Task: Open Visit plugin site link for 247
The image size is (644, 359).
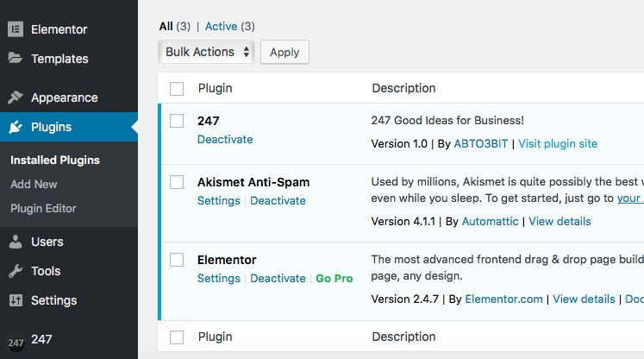Action: click(558, 143)
